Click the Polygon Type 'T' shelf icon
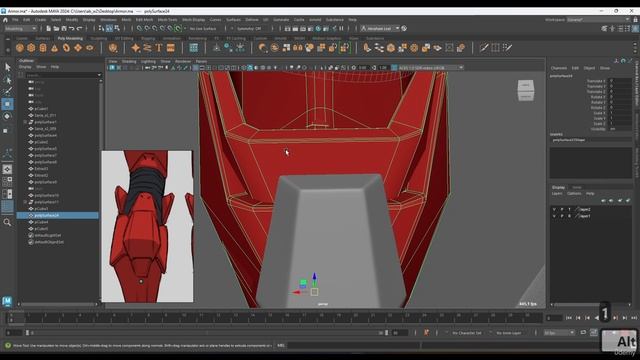640x360 pixels. [159, 48]
